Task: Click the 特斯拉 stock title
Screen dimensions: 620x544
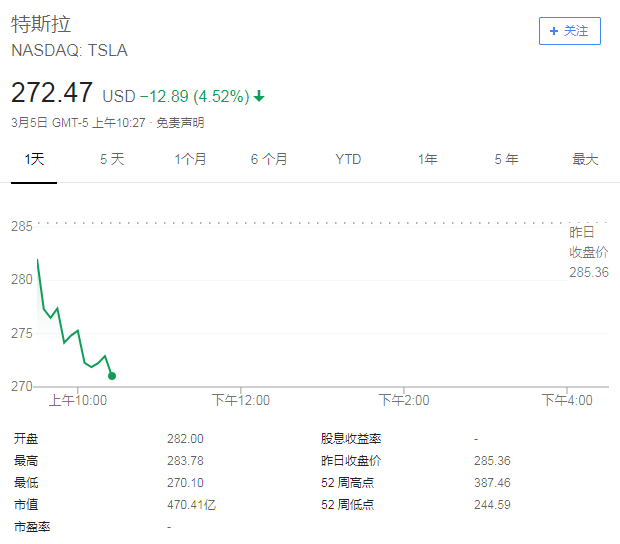Action: click(x=41, y=24)
